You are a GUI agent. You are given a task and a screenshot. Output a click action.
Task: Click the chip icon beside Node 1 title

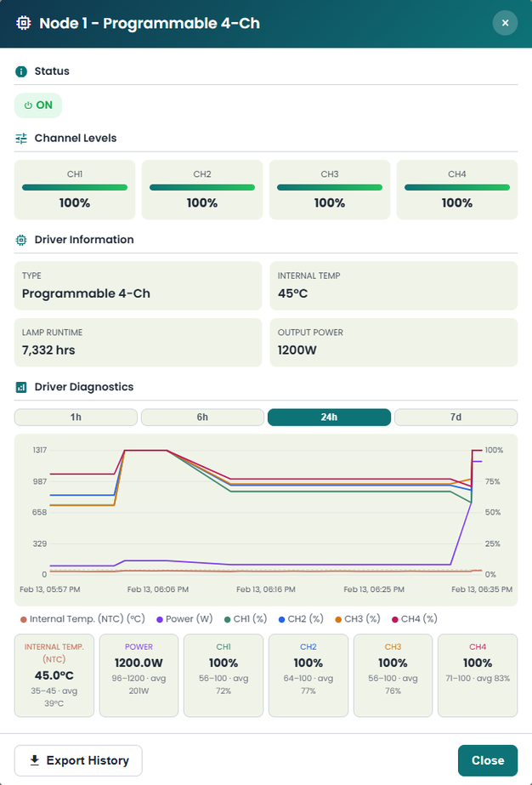24,23
